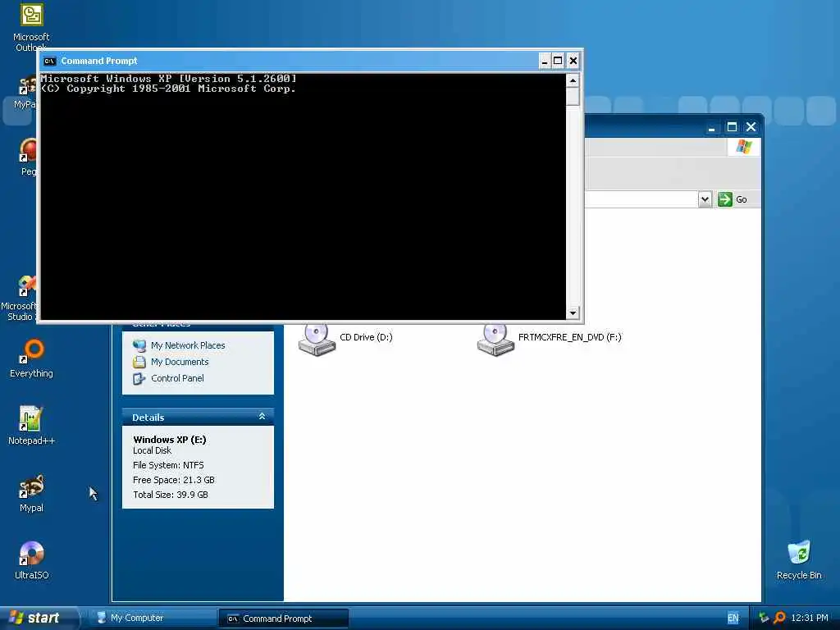Click Command Prompt scrollbar up arrow

(x=573, y=81)
